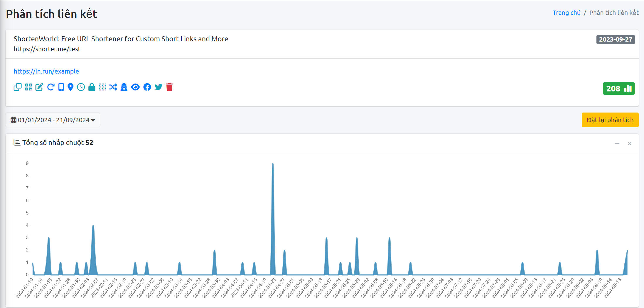The height and width of the screenshot is (308, 644).
Task: Click the bar chart icon beside Tổng số nhấp chuột
Action: click(x=17, y=143)
